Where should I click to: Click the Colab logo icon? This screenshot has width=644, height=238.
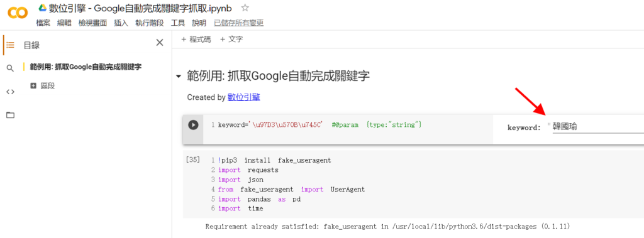tap(18, 13)
